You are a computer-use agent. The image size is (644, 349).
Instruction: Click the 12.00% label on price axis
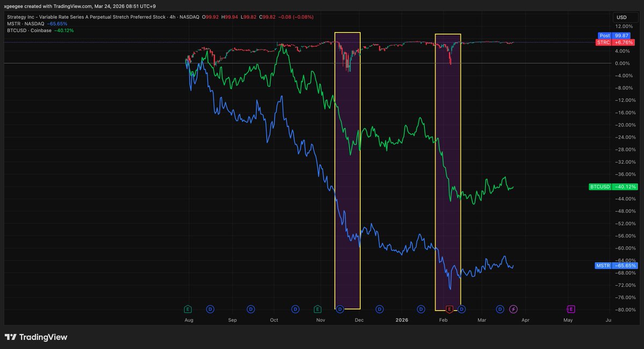pos(623,26)
